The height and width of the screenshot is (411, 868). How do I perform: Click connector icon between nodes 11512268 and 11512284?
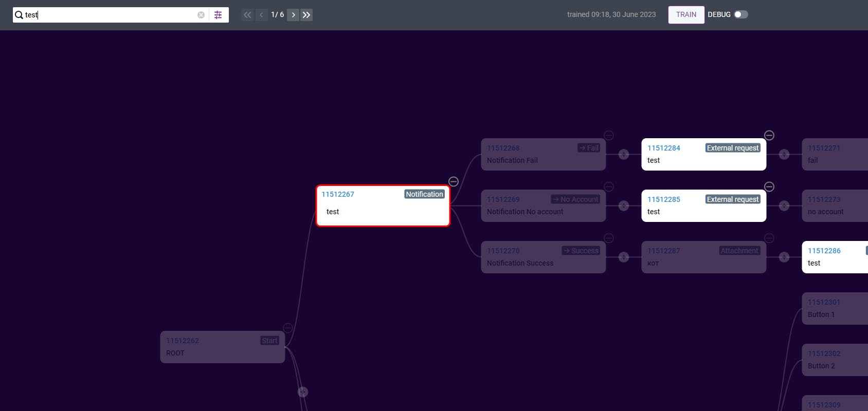point(624,154)
